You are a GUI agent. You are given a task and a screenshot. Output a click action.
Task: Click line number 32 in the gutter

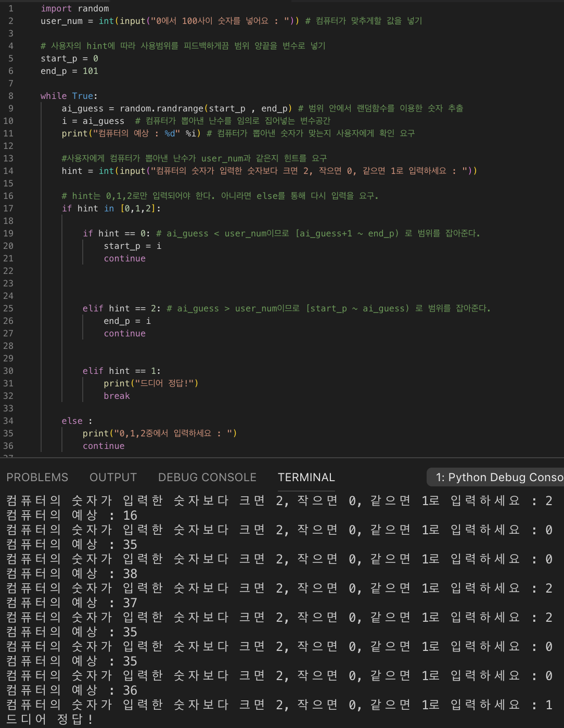click(8, 396)
